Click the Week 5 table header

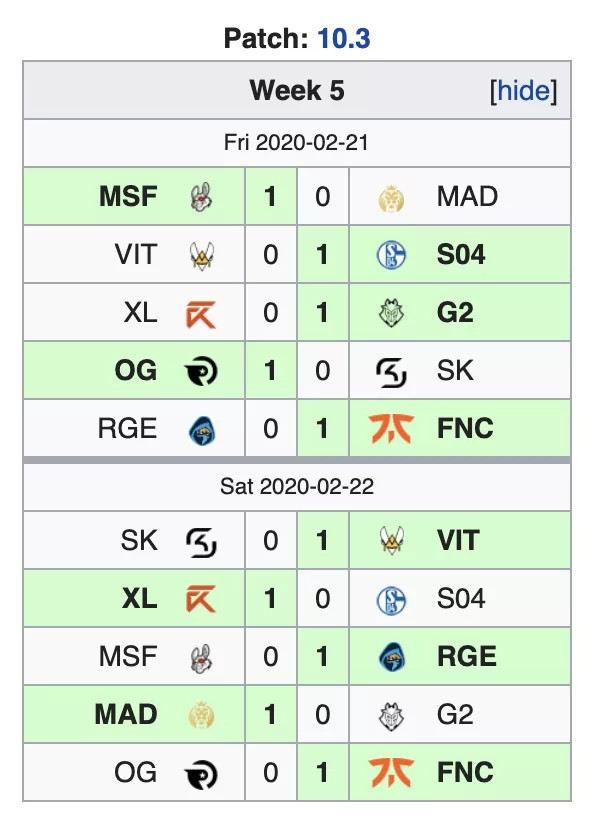pyautogui.click(x=297, y=90)
